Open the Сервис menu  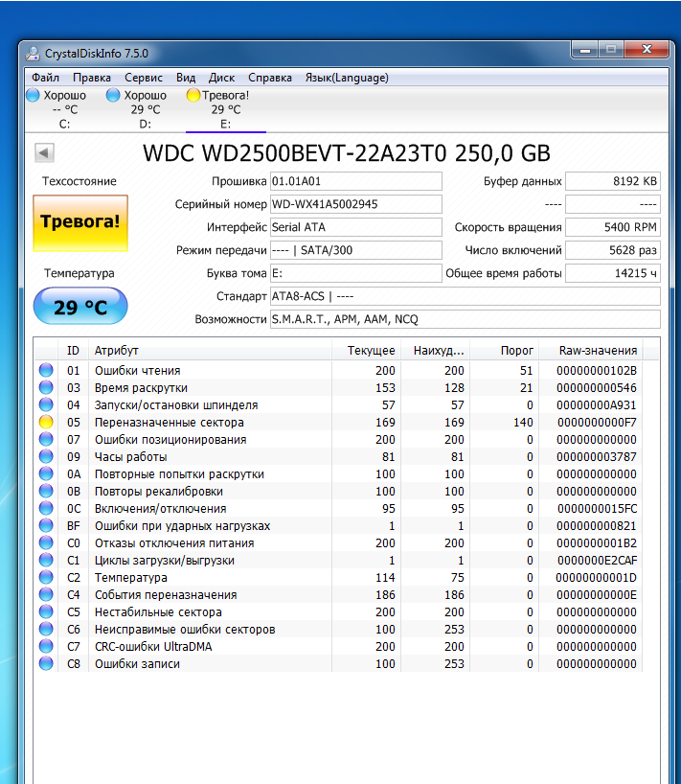(x=144, y=78)
